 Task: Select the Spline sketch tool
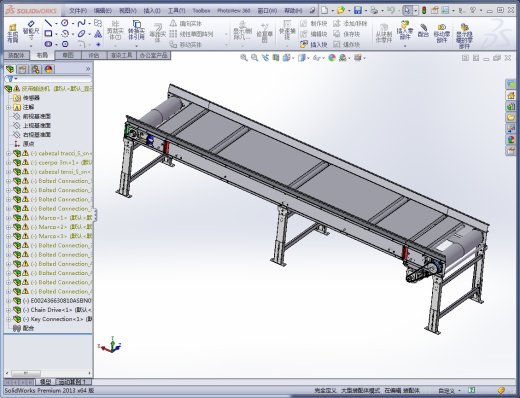[x=81, y=23]
